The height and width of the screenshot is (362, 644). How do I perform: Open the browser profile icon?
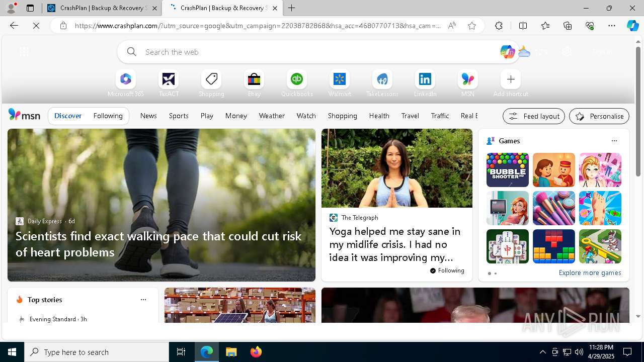pos(11,8)
